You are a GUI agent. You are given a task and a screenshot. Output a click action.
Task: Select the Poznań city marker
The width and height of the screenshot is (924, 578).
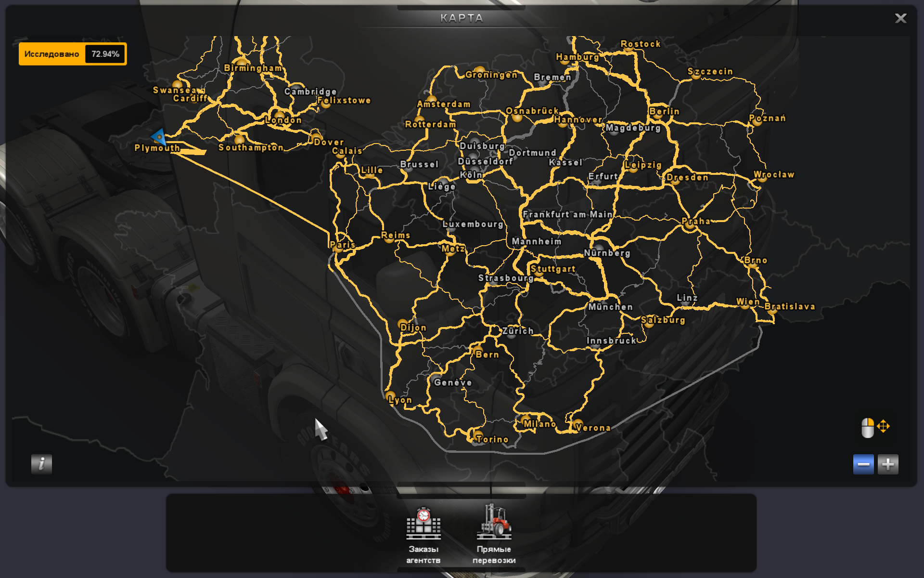point(757,121)
